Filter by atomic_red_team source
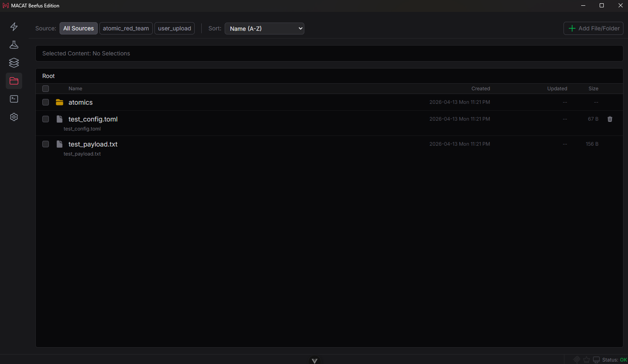Image resolution: width=628 pixels, height=364 pixels. tap(126, 28)
